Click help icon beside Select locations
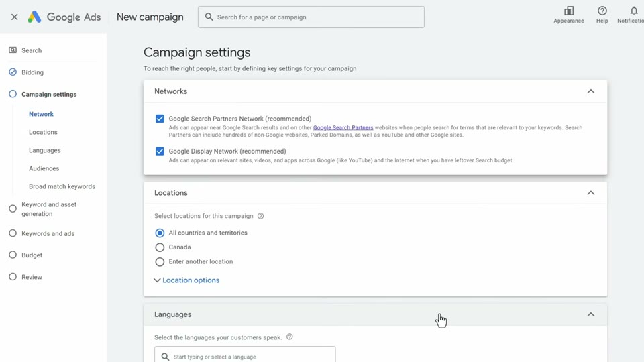This screenshot has width=644, height=362. tap(260, 216)
